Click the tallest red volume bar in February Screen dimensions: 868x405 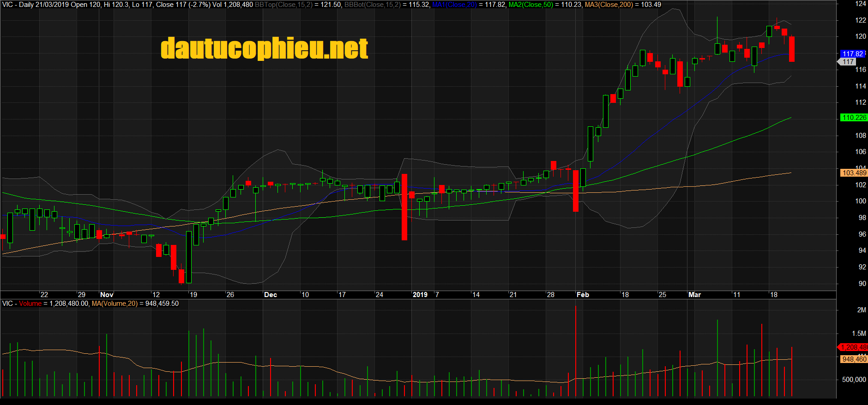pyautogui.click(x=576, y=351)
